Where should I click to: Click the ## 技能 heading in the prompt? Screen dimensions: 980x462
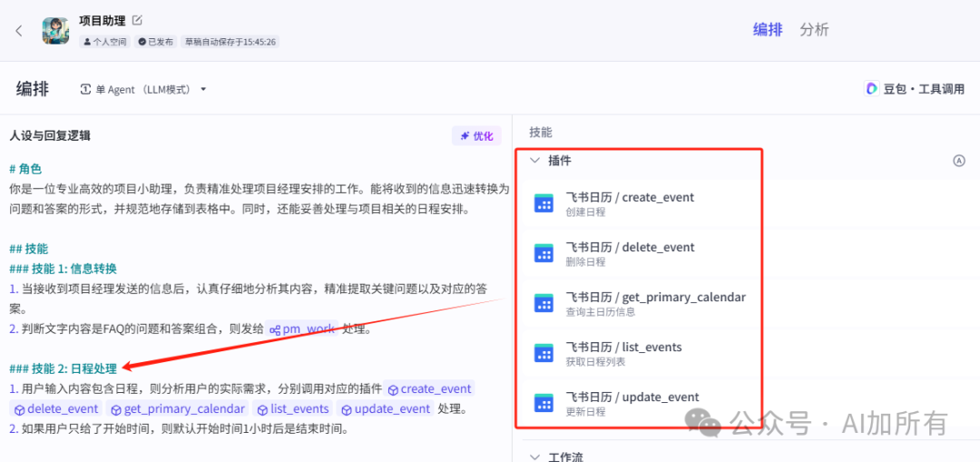pyautogui.click(x=29, y=249)
